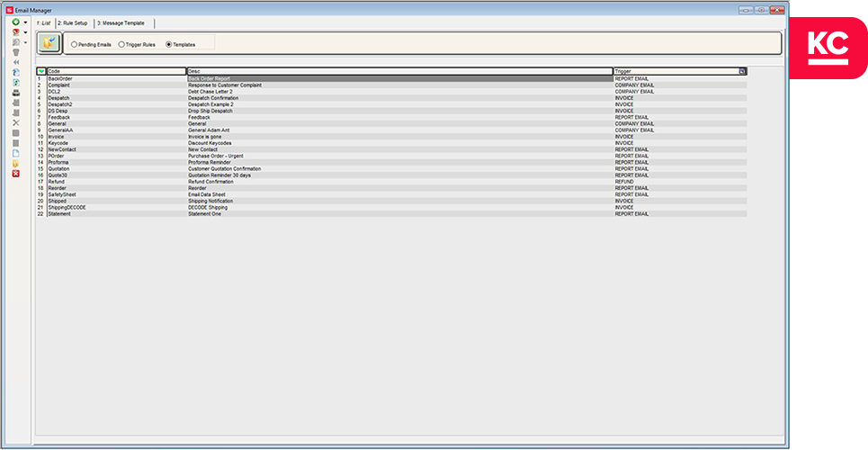
Task: Open the 3: Message Template tab
Action: point(121,23)
